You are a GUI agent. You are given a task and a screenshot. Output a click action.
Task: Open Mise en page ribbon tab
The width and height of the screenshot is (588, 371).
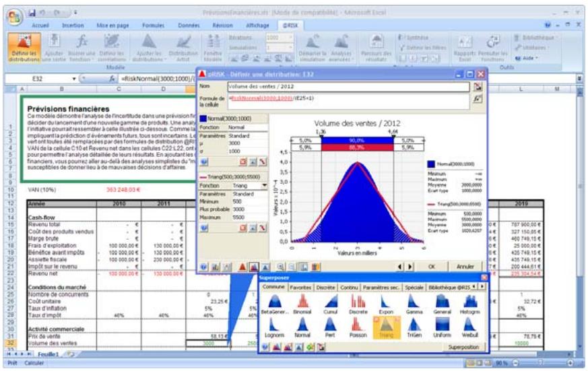click(112, 26)
